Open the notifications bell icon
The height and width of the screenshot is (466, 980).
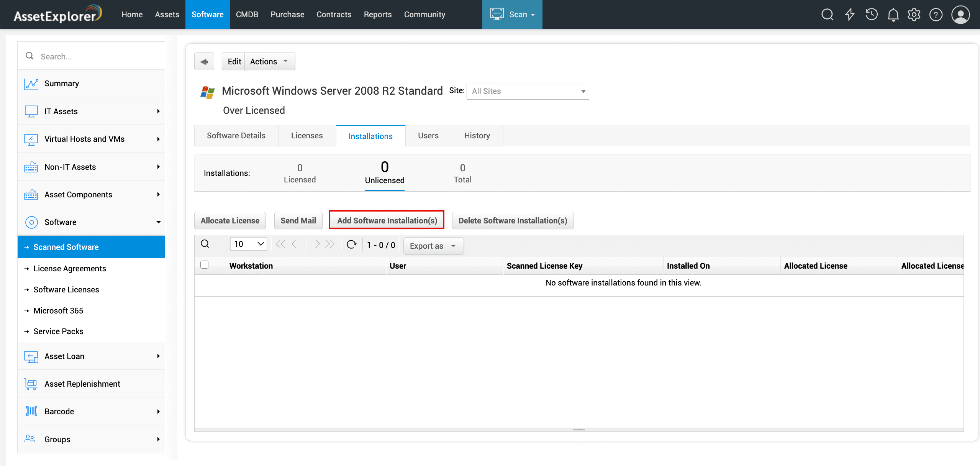(893, 15)
